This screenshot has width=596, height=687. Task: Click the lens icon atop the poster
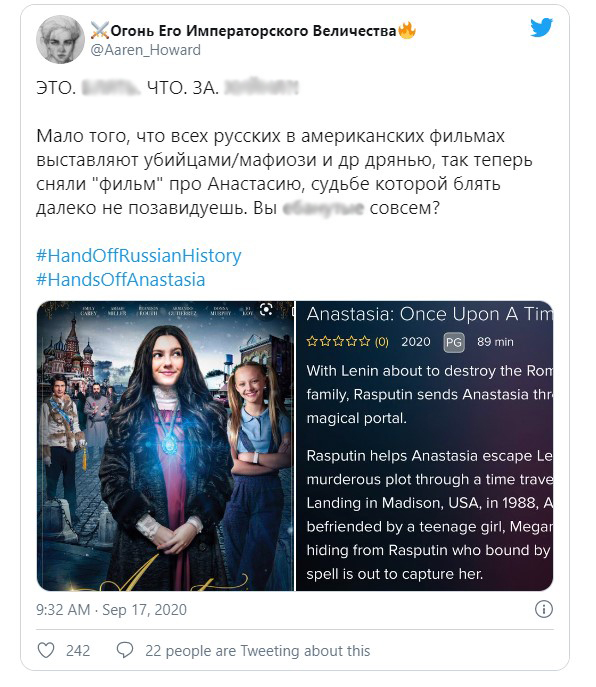pyautogui.click(x=266, y=309)
